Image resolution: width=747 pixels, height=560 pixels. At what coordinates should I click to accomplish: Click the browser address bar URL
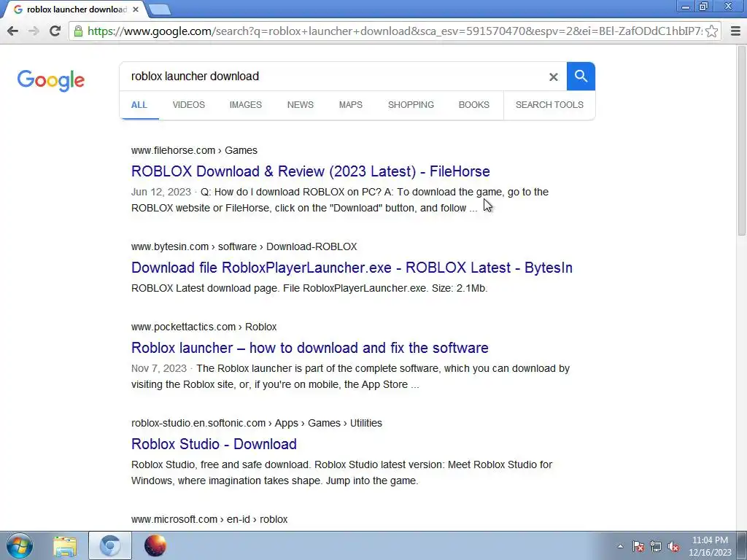click(395, 31)
